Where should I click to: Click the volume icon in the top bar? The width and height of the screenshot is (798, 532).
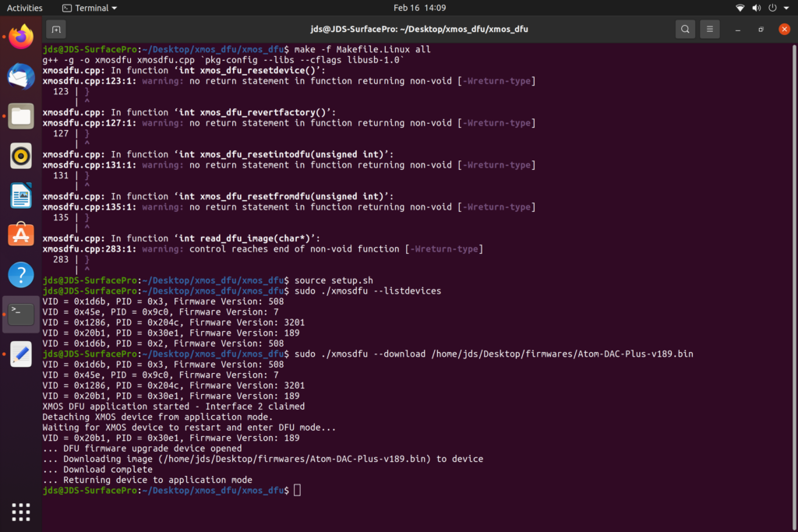pyautogui.click(x=755, y=8)
